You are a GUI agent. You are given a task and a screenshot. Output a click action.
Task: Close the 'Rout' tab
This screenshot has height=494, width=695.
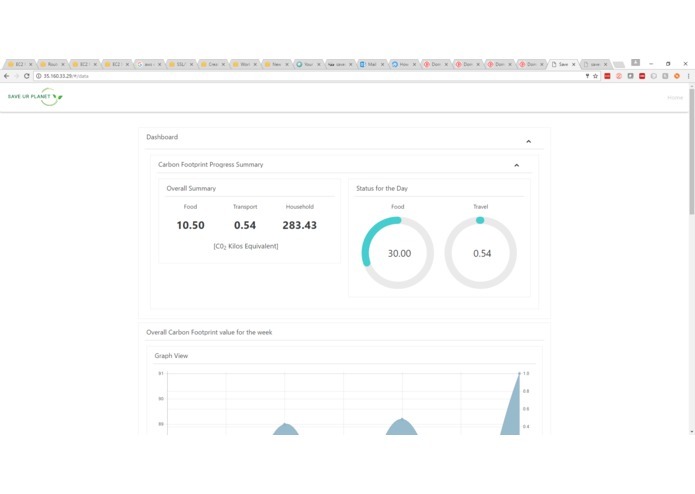coord(63,64)
